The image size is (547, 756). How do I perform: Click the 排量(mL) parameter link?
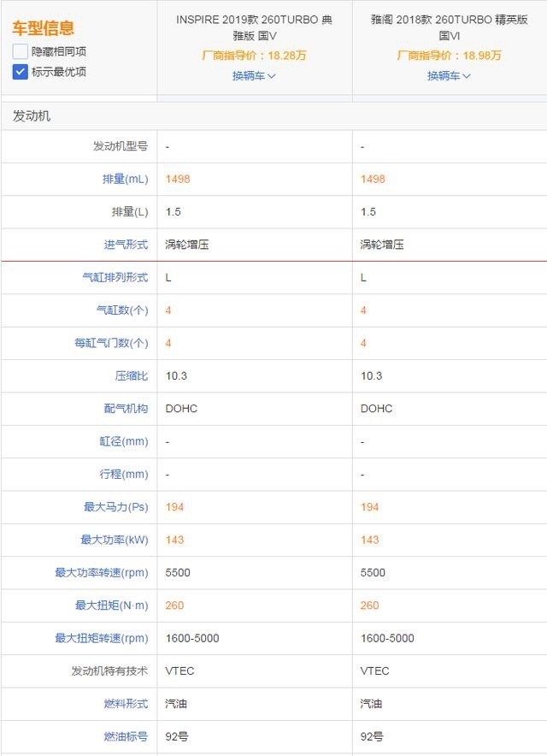pos(126,179)
